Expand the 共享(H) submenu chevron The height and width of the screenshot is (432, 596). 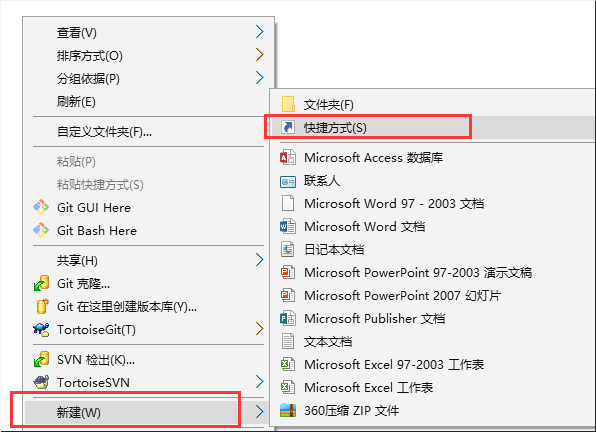coord(260,260)
